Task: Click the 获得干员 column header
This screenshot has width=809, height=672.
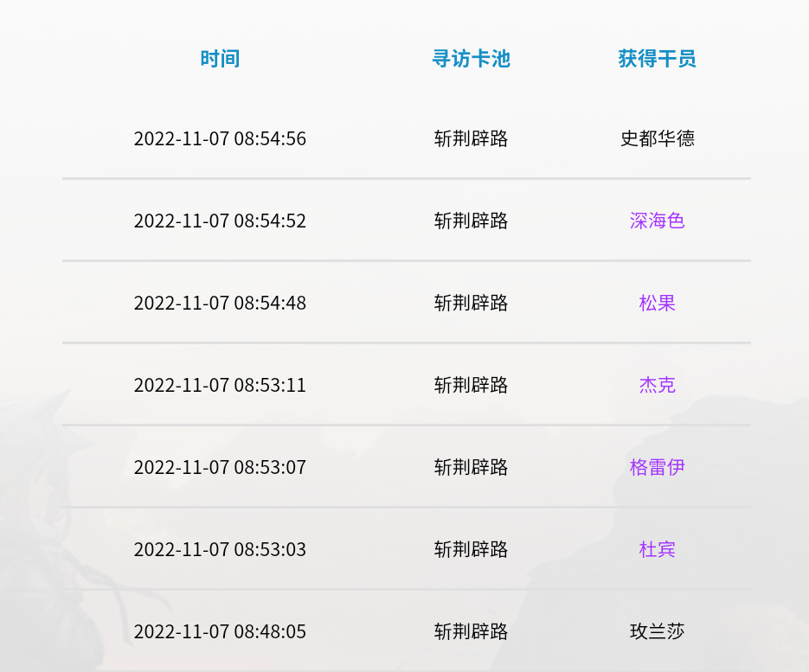Action: pos(657,59)
